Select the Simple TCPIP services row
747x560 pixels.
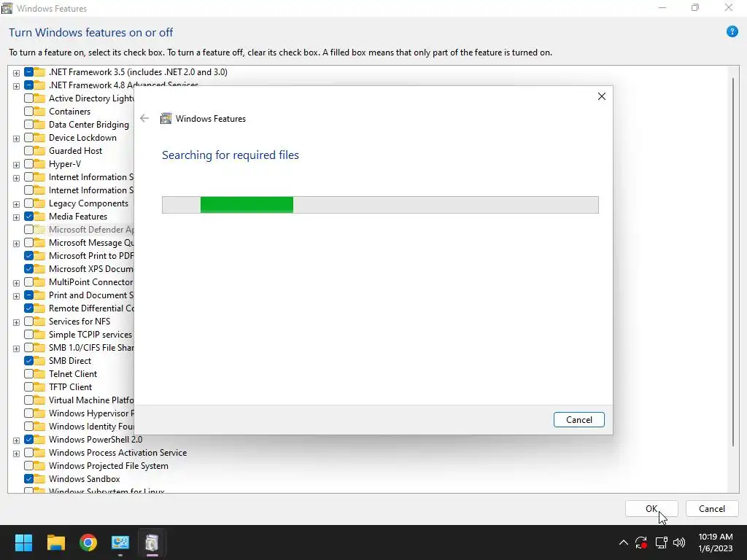(90, 335)
